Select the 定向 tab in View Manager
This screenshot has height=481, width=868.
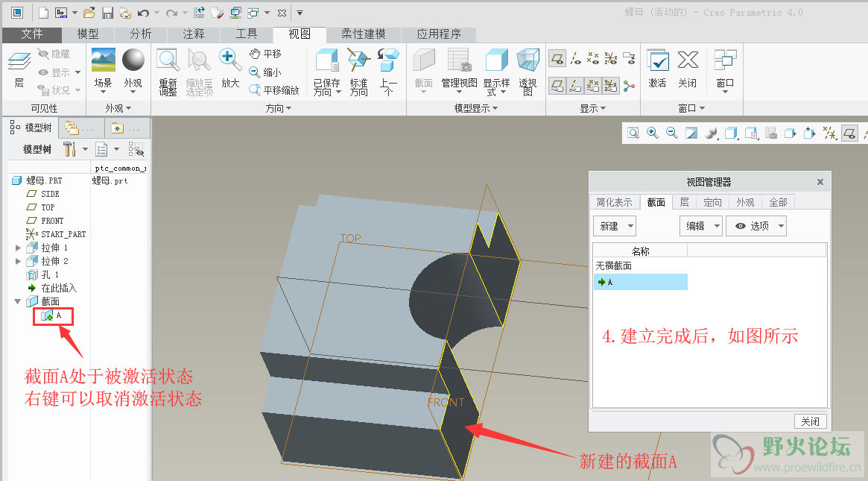tap(712, 202)
